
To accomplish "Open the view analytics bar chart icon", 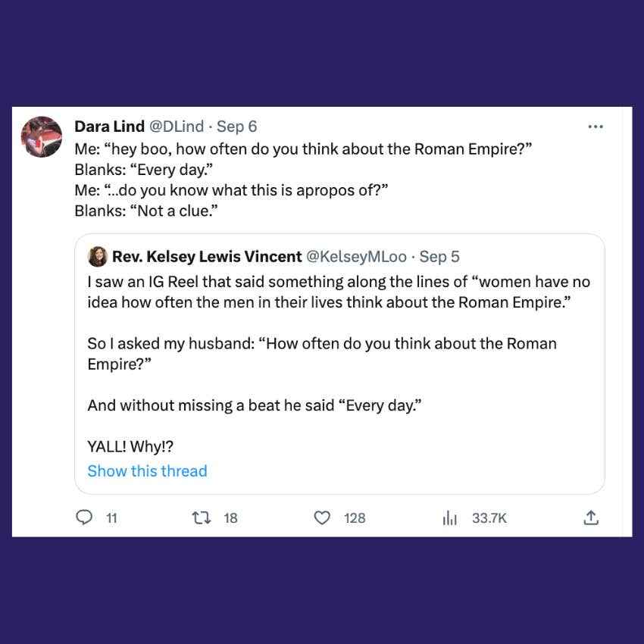I will tap(450, 518).
